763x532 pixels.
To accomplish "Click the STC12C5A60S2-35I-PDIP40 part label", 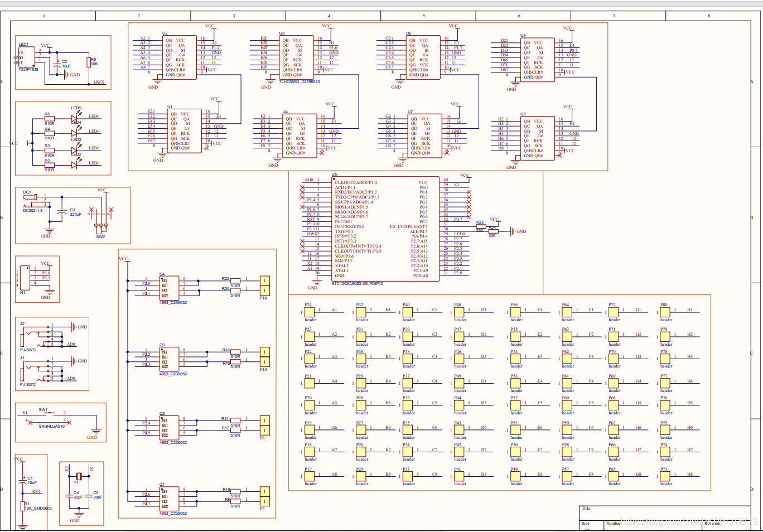I will coord(357,284).
